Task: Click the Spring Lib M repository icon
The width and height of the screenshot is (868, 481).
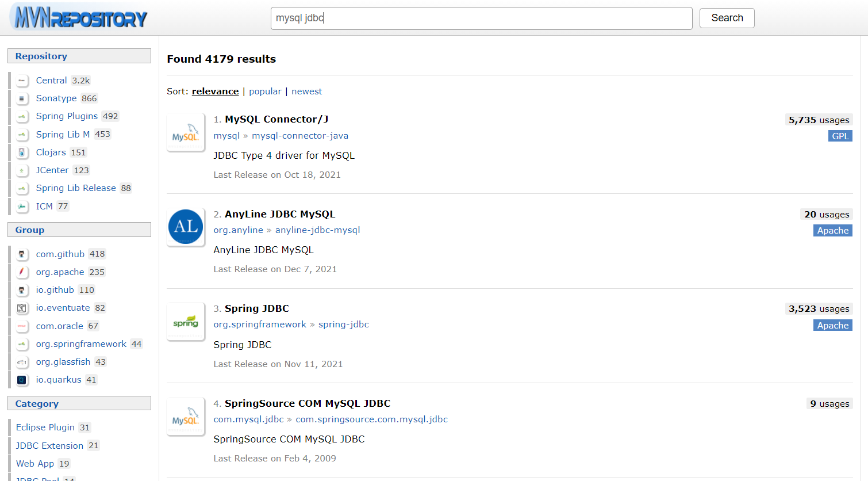Action: coord(22,135)
